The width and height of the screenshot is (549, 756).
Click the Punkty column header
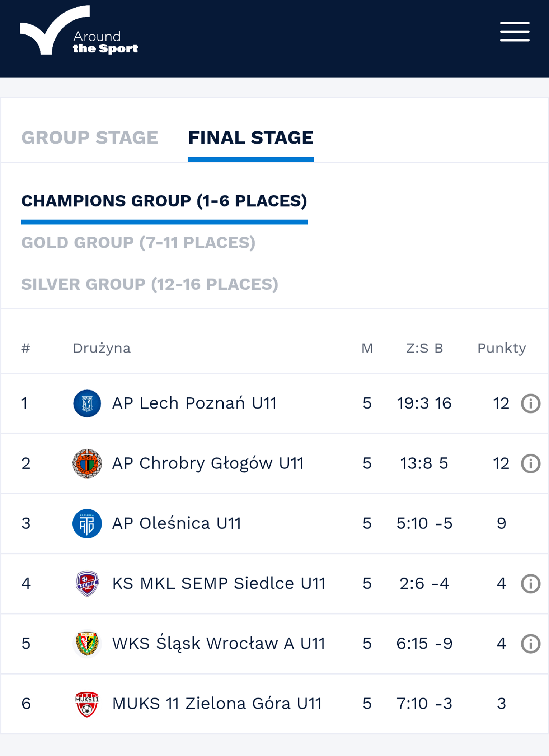[502, 348]
